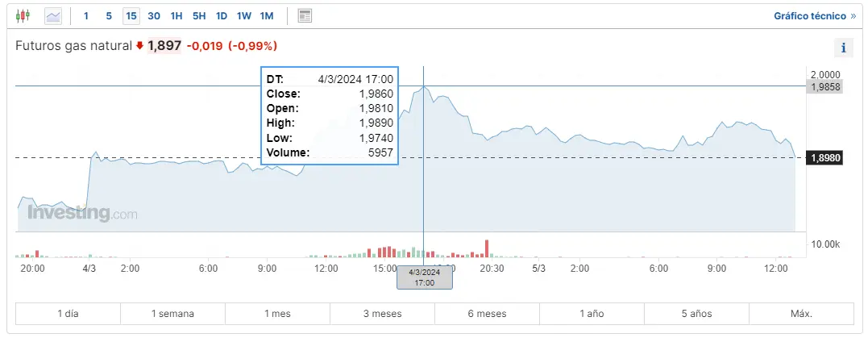Select the Máx. range
868x342 pixels.
click(801, 314)
